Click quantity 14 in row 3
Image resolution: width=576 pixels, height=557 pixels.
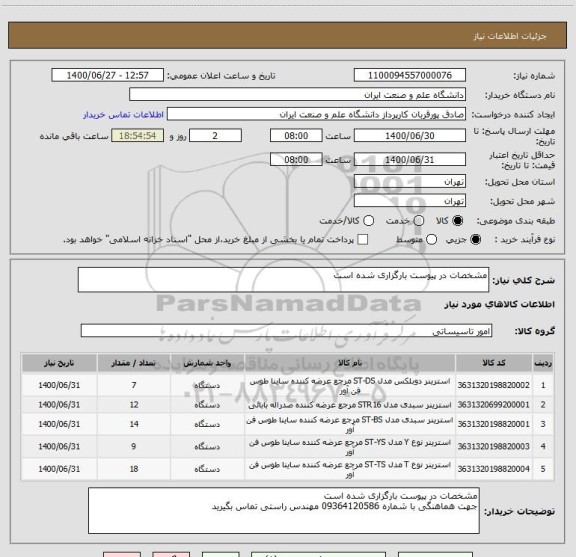pos(134,424)
